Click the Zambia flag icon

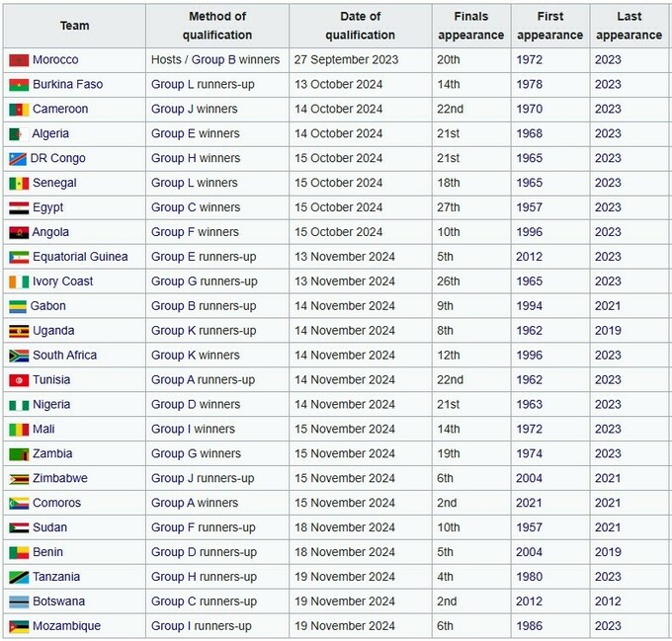pos(18,454)
